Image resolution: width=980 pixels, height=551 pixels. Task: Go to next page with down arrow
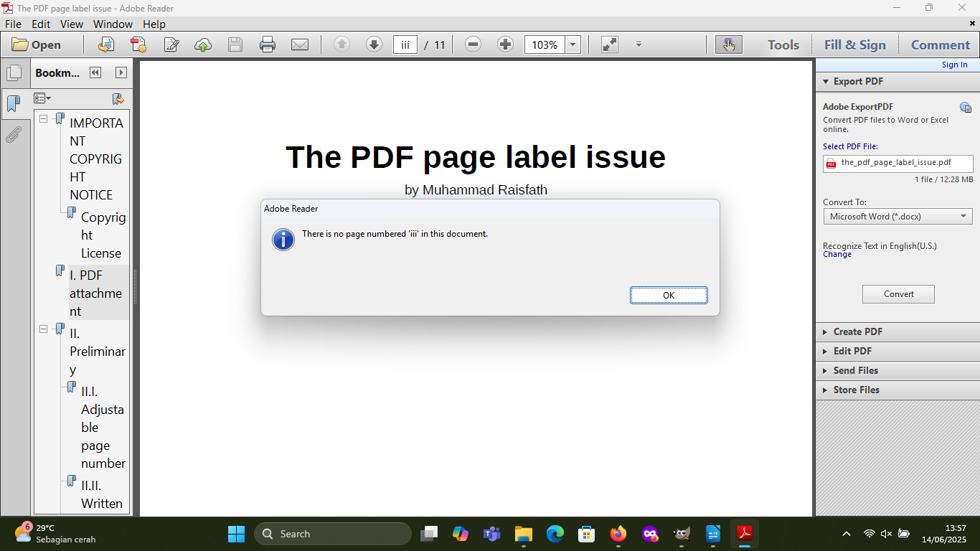374,44
